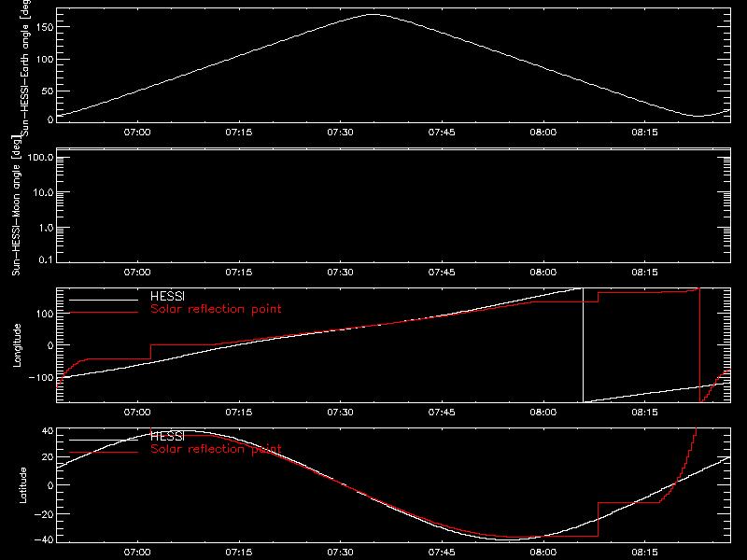The width and height of the screenshot is (747, 560).
Task: Select Solar reflection point label in Latitude plot
Action: 216,449
